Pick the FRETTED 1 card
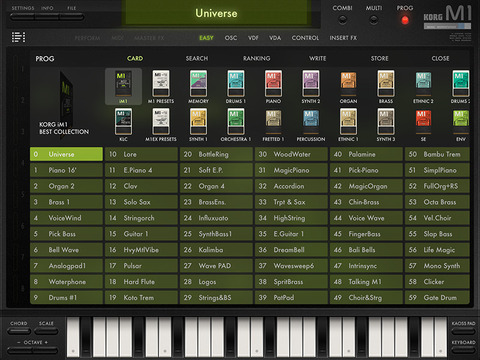The image size is (480, 360). (273, 125)
